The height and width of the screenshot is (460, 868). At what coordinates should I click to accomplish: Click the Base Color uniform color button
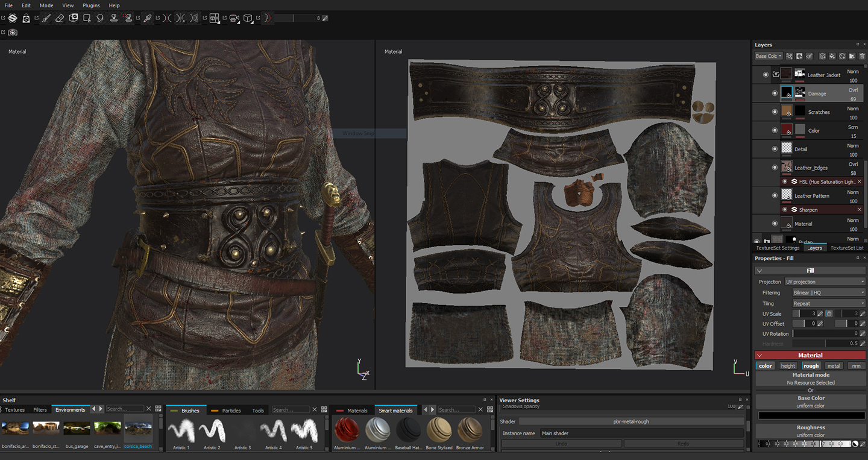point(811,402)
